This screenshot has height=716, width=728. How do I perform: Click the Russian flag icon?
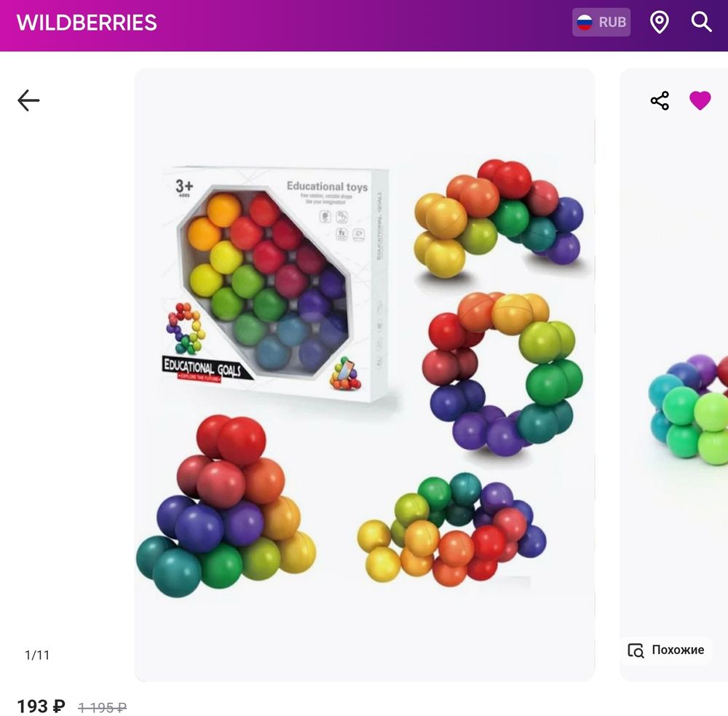585,22
